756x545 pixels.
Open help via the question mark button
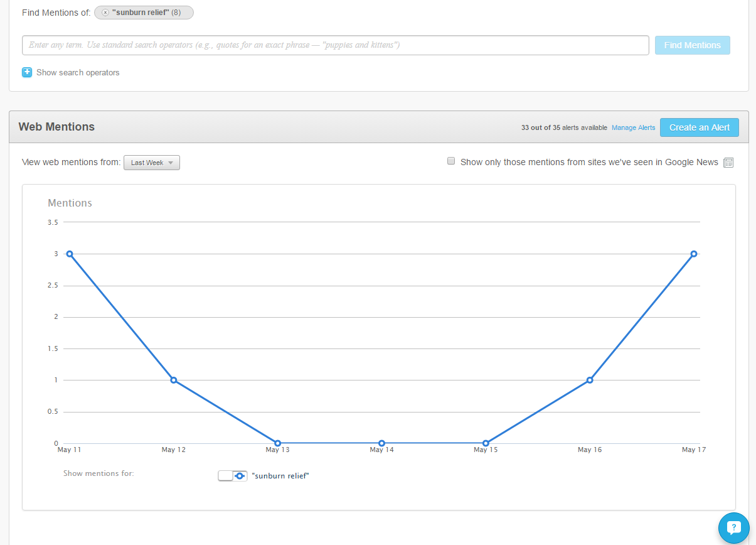[x=733, y=528]
